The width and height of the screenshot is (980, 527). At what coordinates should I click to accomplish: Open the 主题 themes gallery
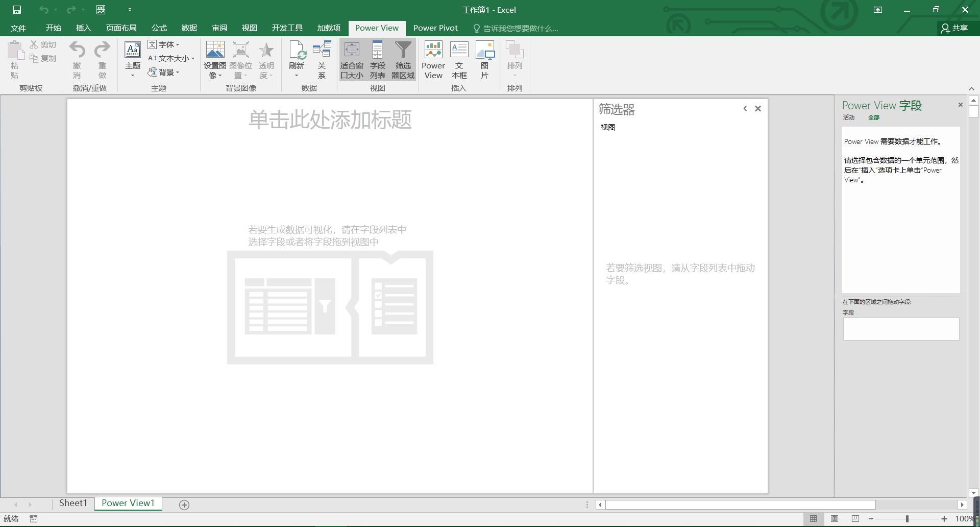pyautogui.click(x=133, y=60)
